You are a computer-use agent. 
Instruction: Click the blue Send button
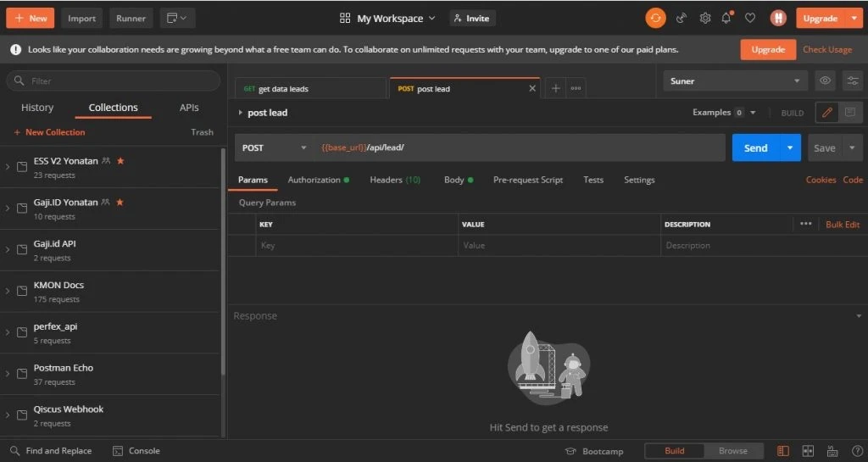754,148
